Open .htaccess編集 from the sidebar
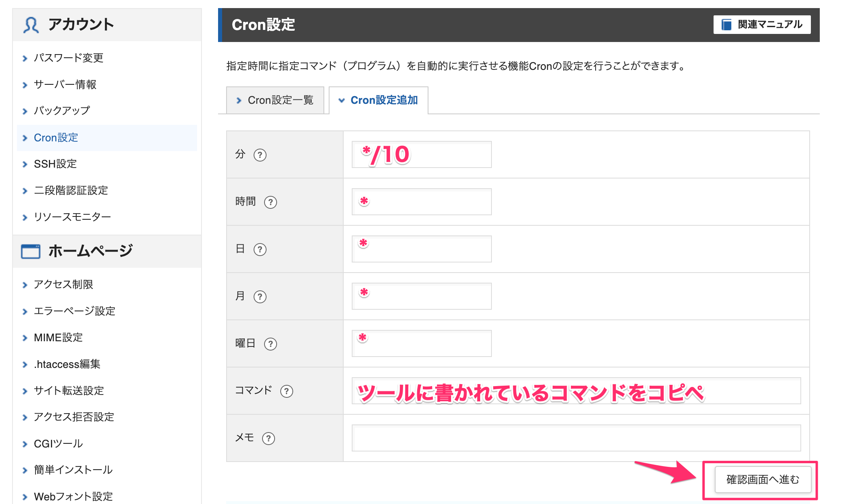Screen dimensions: 844x504 click(67, 364)
